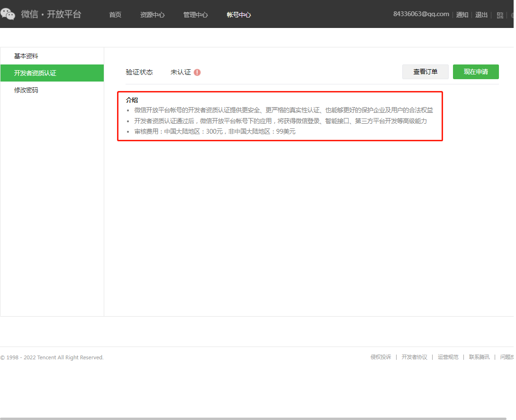Click the 验证状态 label
The image size is (516, 420).
pyautogui.click(x=139, y=72)
